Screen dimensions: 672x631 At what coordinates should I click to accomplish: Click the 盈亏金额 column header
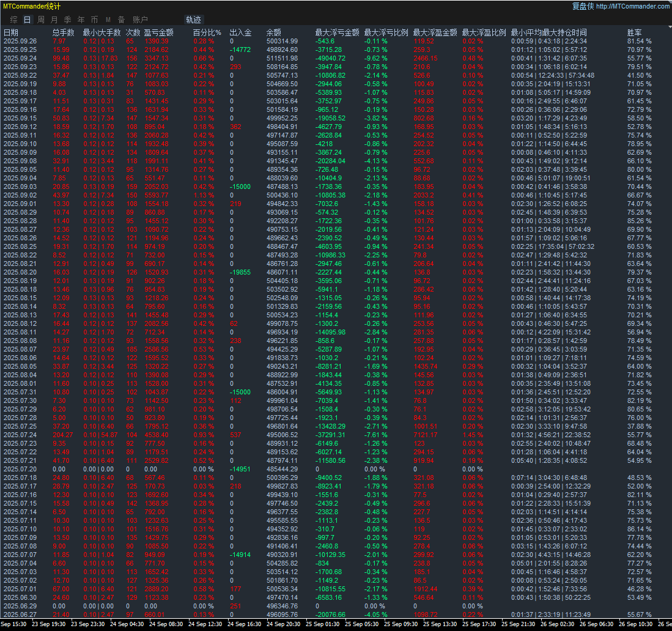(x=159, y=32)
